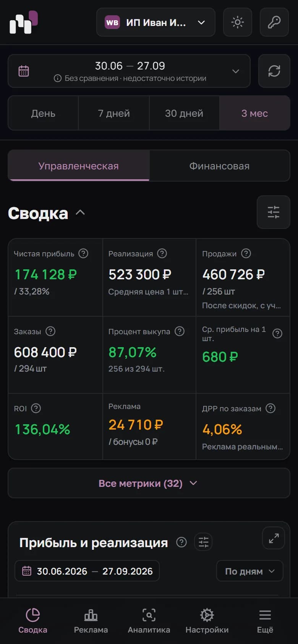Show help for Процент выкупа

point(180,331)
